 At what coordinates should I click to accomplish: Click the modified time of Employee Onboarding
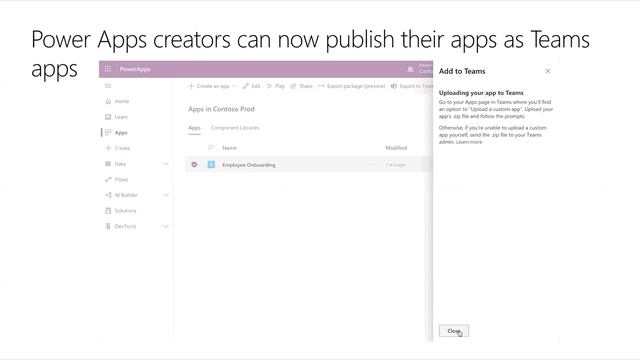[x=396, y=165]
